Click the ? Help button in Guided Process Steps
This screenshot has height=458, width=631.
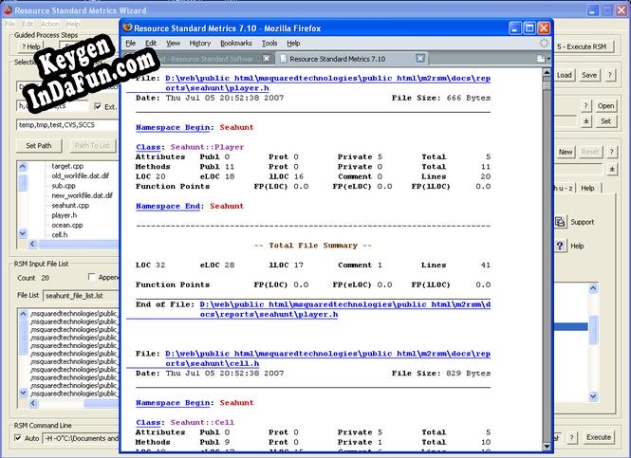click(31, 47)
